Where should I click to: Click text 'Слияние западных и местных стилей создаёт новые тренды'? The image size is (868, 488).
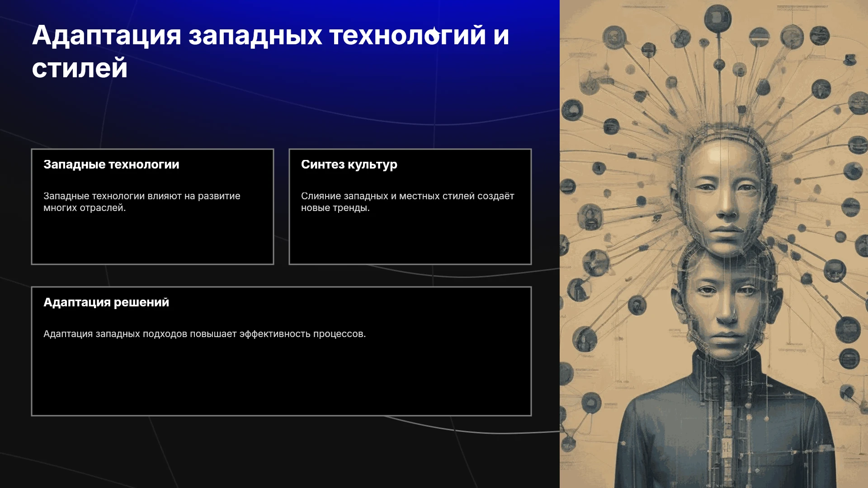click(x=407, y=202)
